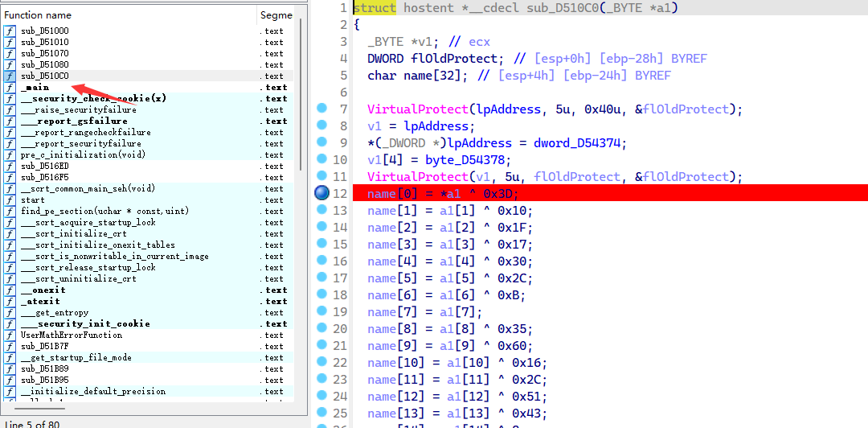The height and width of the screenshot is (428, 868).
Task: Sort by the Segment column header
Action: point(277,14)
